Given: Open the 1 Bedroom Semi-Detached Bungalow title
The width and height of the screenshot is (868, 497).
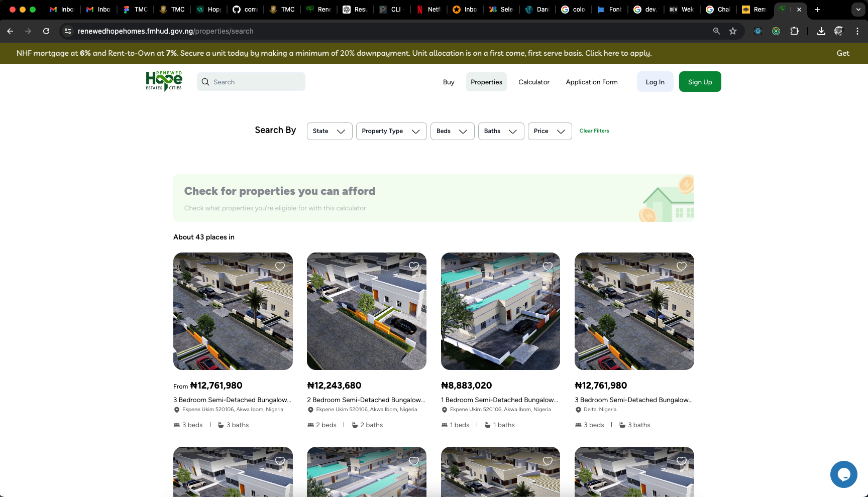Looking at the screenshot, I should point(500,400).
